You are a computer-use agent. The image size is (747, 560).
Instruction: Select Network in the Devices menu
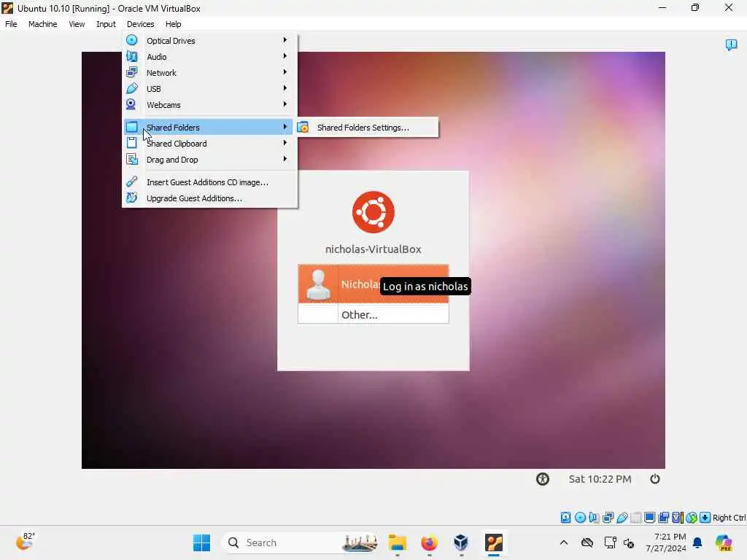209,73
